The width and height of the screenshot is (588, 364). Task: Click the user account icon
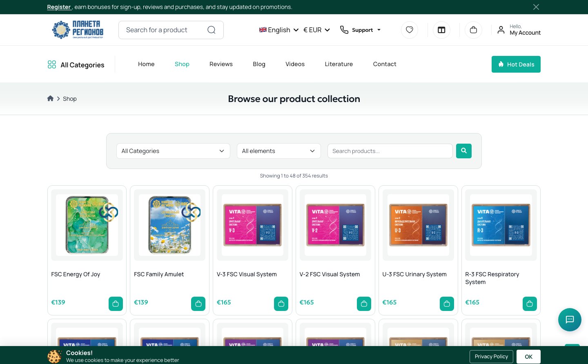(x=501, y=30)
